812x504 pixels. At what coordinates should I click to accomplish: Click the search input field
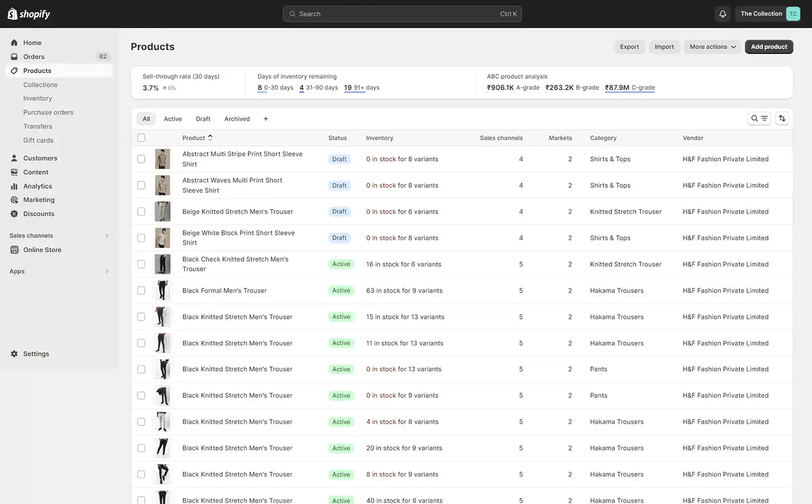[402, 14]
